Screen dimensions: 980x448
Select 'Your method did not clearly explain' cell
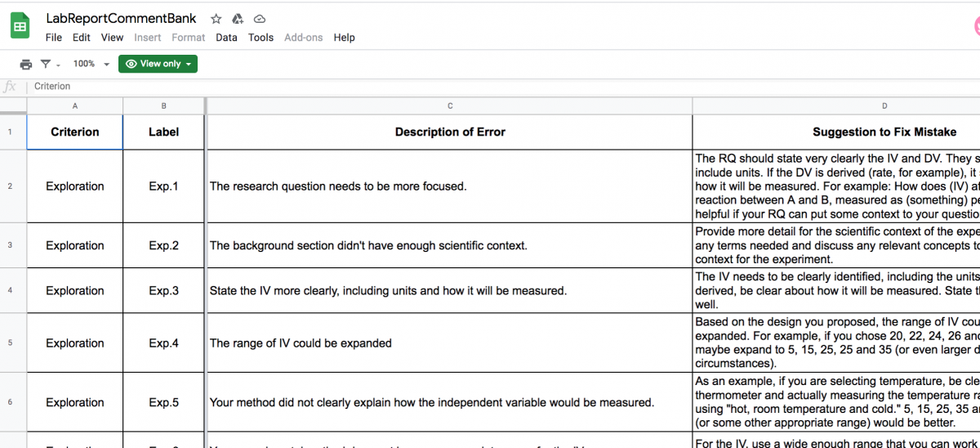pos(450,402)
